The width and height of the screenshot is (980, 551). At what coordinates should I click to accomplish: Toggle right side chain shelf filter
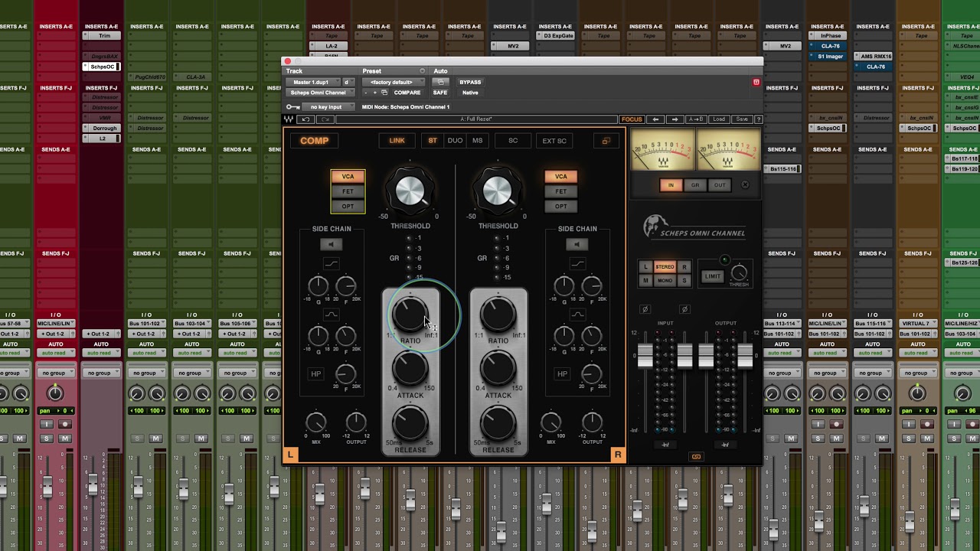tap(577, 264)
